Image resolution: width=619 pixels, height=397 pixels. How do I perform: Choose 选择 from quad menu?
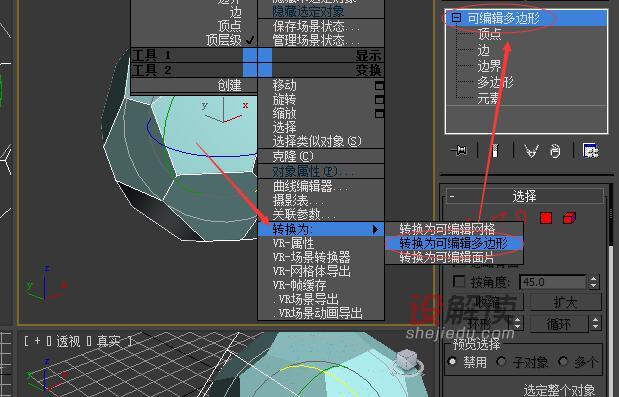(285, 127)
